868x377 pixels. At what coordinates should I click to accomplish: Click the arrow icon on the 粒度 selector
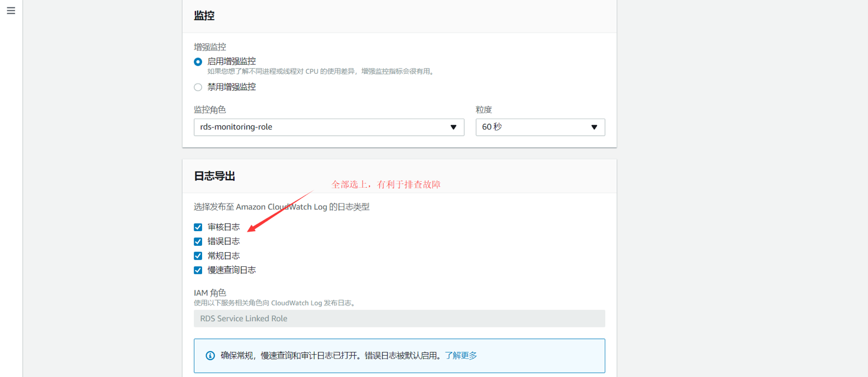tap(594, 127)
